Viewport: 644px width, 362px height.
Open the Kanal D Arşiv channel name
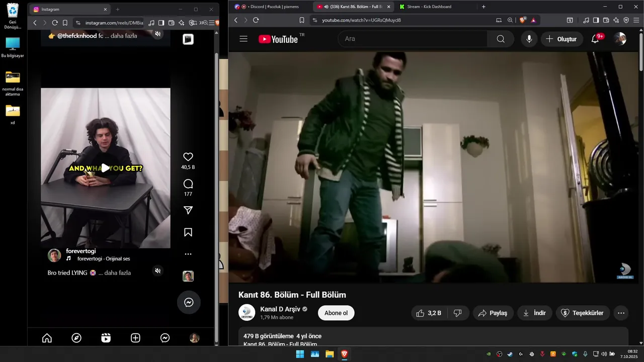(x=280, y=309)
